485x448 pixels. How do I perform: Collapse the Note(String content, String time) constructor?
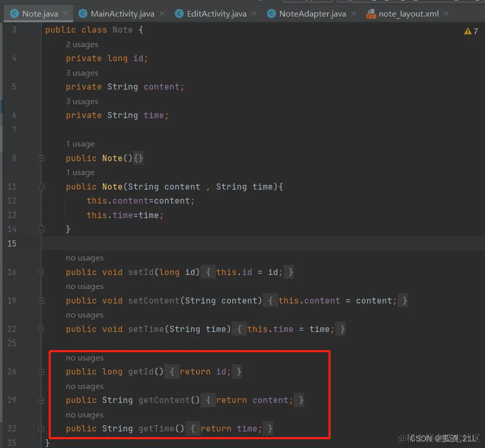point(41,187)
